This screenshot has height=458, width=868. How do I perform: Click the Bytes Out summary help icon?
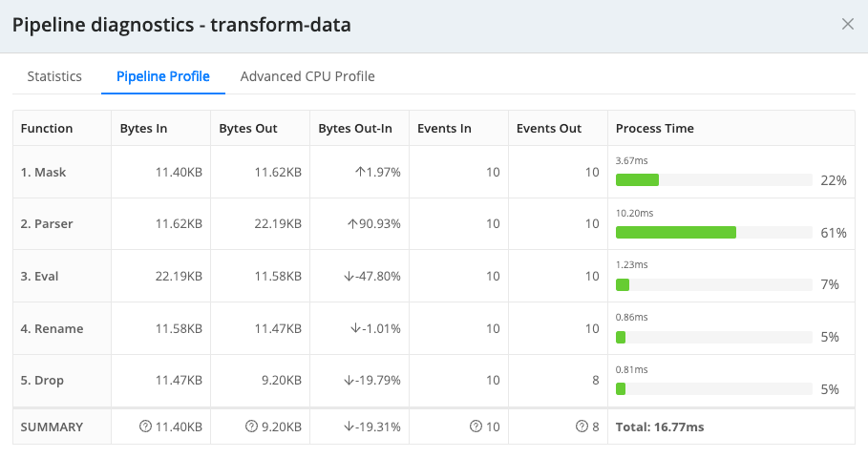pos(252,427)
